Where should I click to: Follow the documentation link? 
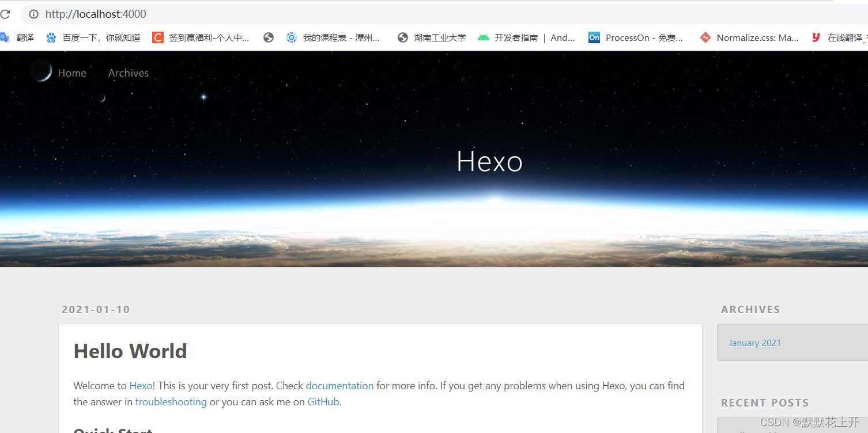click(x=339, y=386)
